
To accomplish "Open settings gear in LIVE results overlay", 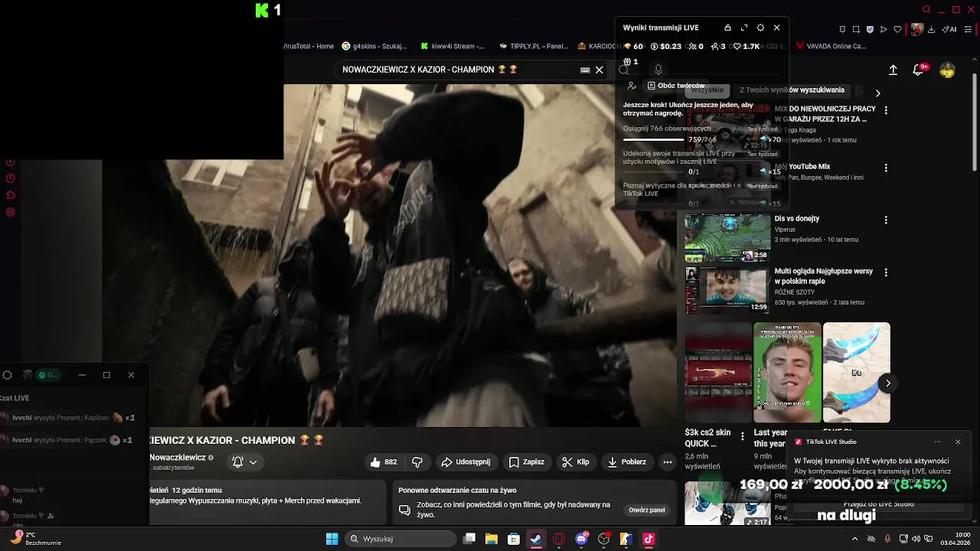I will [760, 28].
